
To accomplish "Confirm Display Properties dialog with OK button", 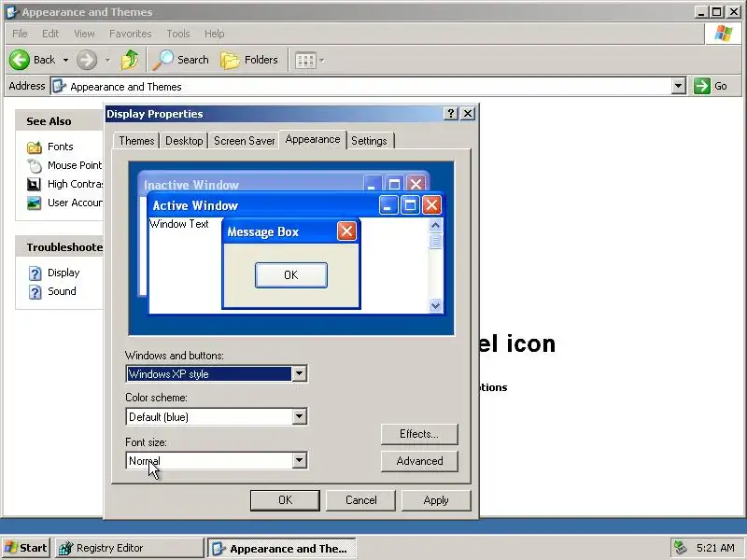I will [x=285, y=500].
